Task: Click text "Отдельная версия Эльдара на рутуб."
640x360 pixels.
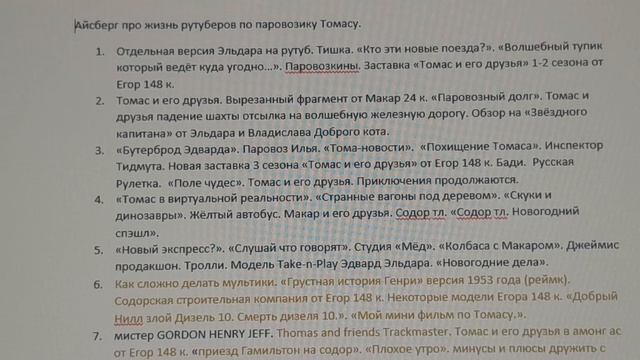Action: pos(215,51)
